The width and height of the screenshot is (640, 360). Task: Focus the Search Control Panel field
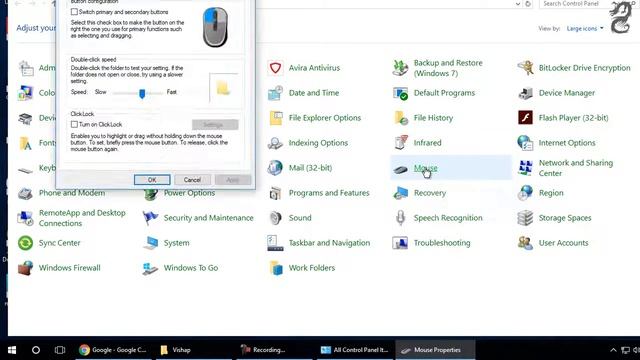(x=576, y=4)
